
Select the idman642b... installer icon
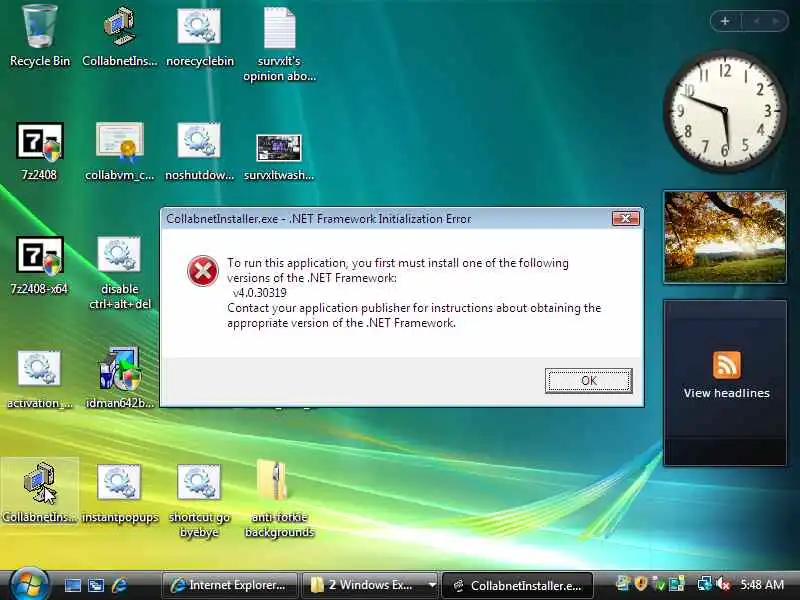tap(119, 378)
